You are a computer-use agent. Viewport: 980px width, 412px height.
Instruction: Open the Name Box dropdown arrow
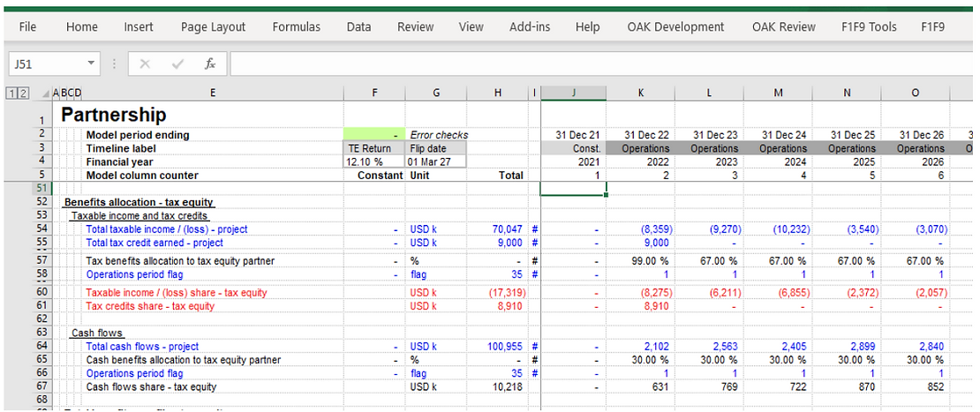pos(92,64)
